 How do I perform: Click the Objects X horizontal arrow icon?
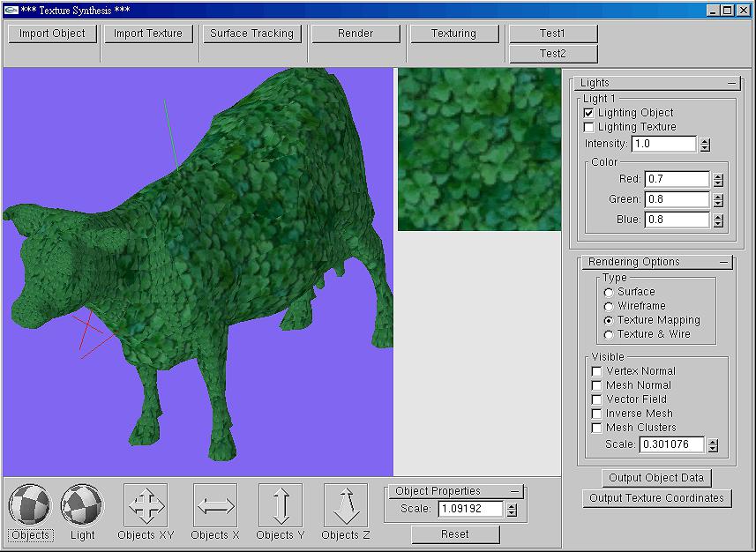click(x=215, y=505)
